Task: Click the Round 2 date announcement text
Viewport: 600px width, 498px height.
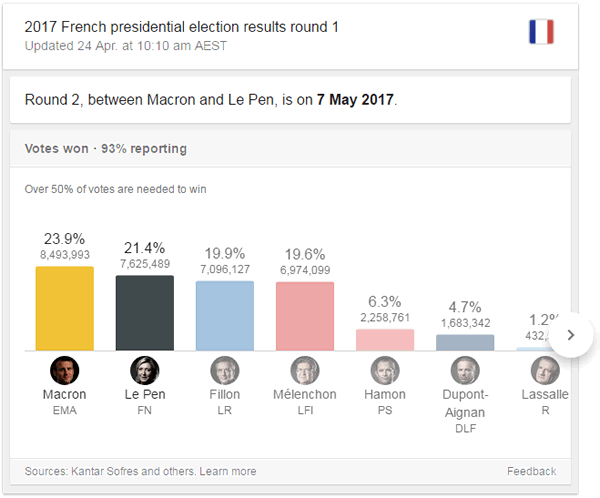Action: (x=210, y=100)
